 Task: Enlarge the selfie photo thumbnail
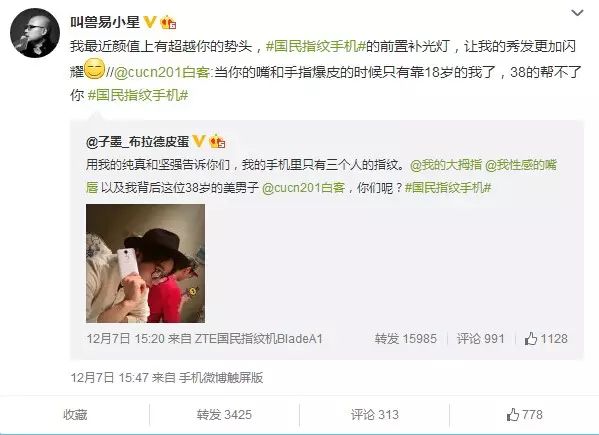(x=145, y=264)
